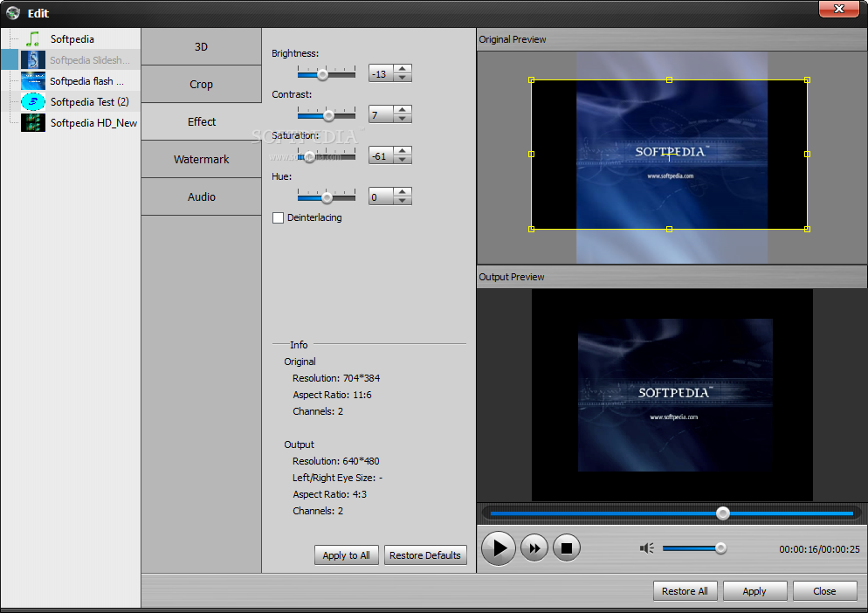Screen dimensions: 868x613
Task: Click right-middle crop handle in Original Preview
Action: click(807, 154)
